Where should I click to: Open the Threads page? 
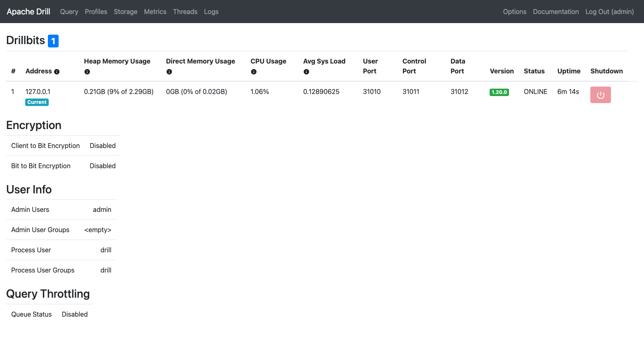pyautogui.click(x=185, y=12)
